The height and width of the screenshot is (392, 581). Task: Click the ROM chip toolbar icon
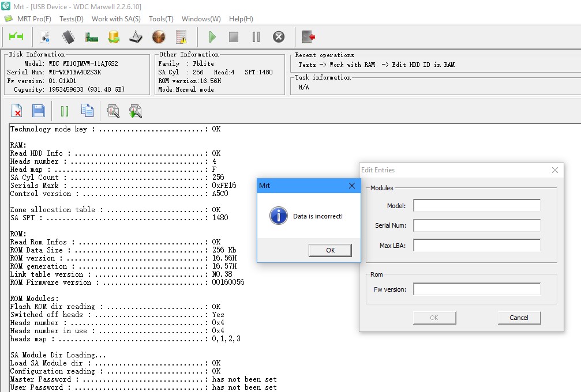(x=68, y=37)
